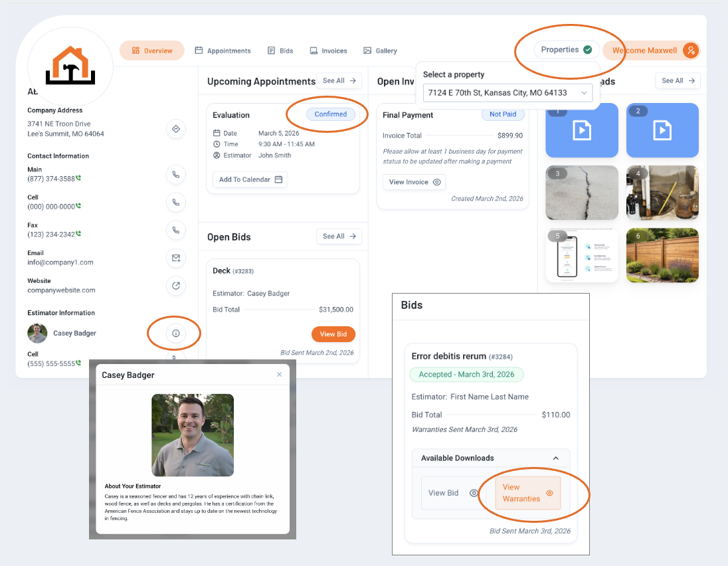
Task: Collapse the Available Downloads section
Action: pos(556,458)
